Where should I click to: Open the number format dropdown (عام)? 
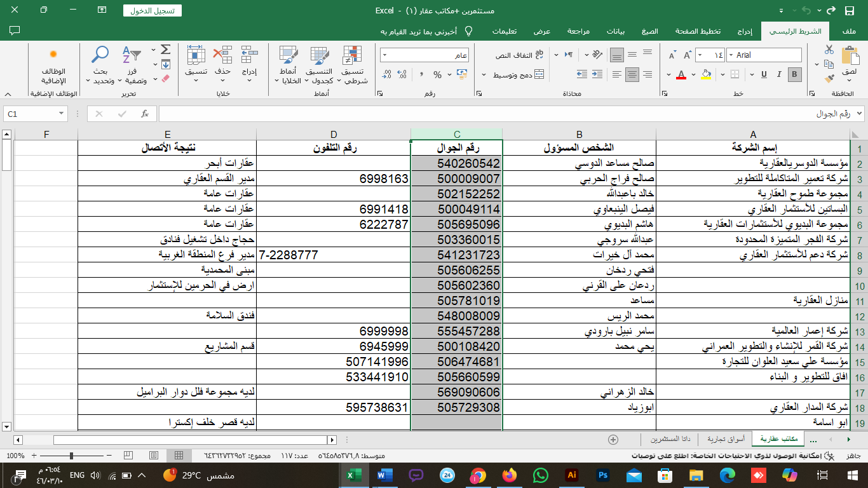[x=386, y=55]
